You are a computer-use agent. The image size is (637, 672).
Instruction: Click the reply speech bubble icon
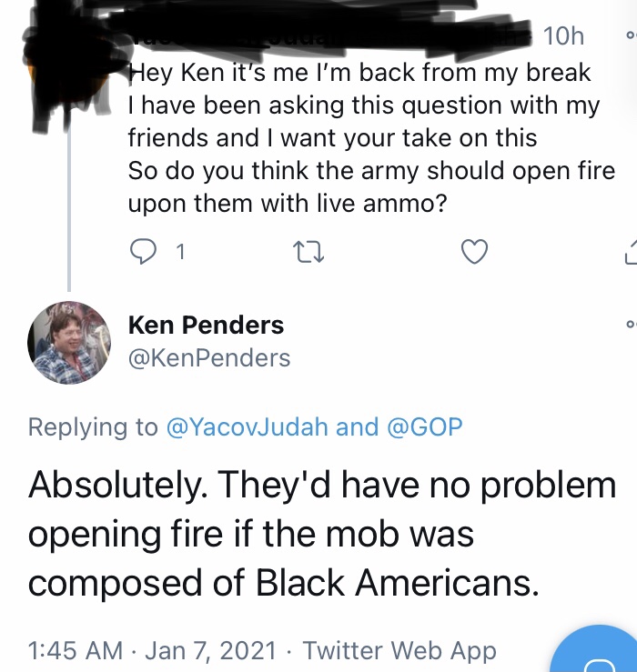143,252
